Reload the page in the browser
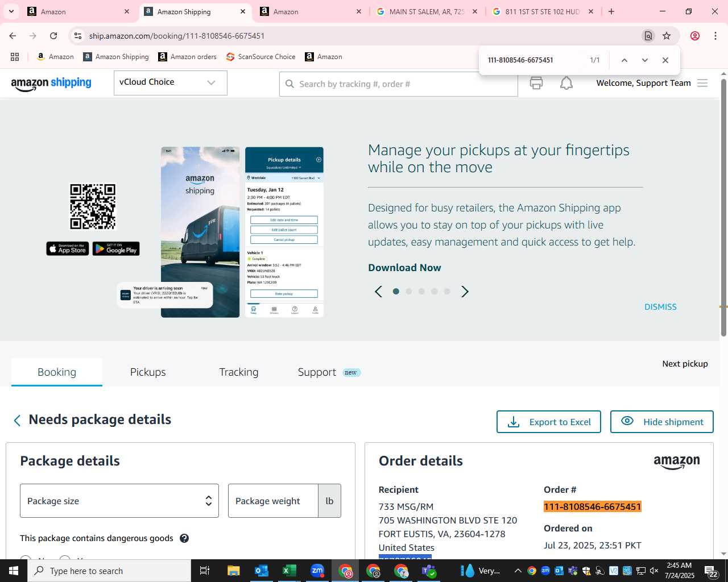 [53, 36]
